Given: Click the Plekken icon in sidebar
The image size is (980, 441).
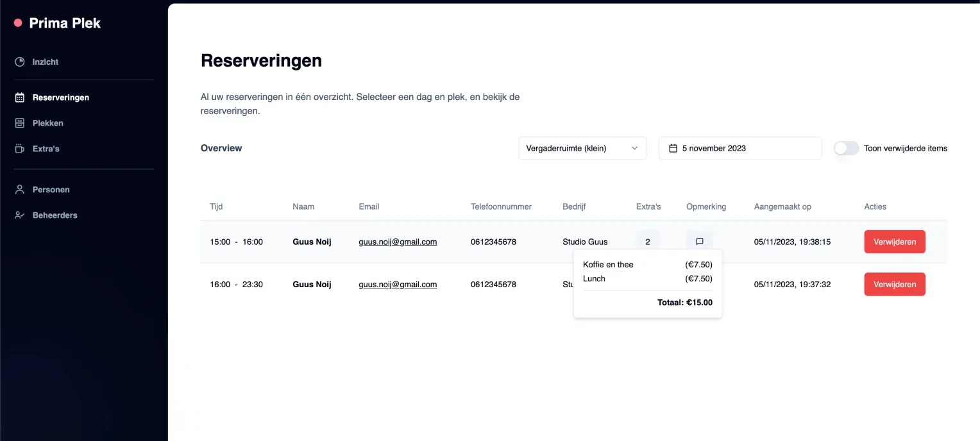Looking at the screenshot, I should click(20, 123).
